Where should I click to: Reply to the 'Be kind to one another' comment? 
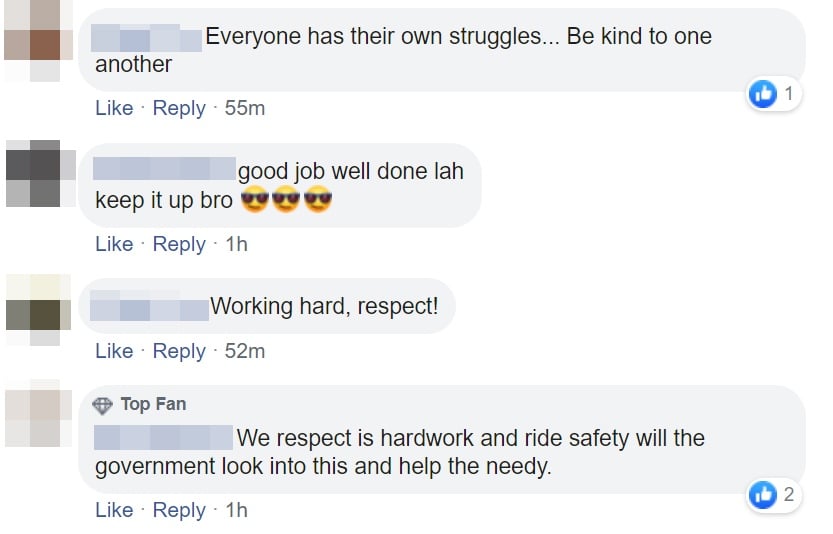pos(179,108)
